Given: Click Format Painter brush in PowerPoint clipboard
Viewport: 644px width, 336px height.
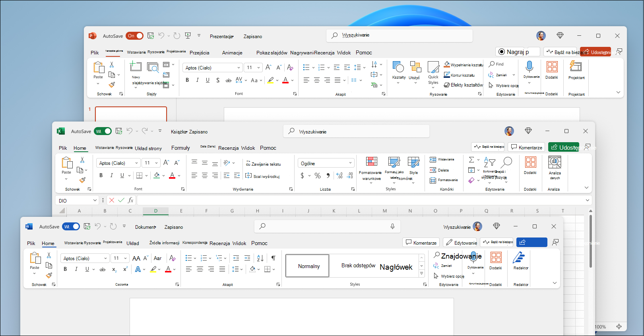Looking at the screenshot, I should (112, 85).
